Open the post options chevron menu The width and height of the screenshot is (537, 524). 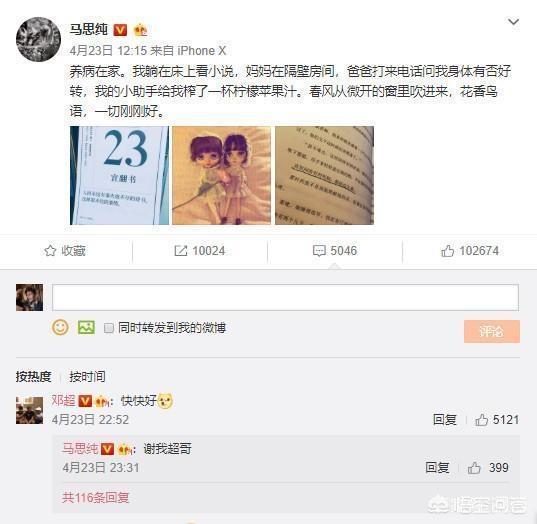513,22
